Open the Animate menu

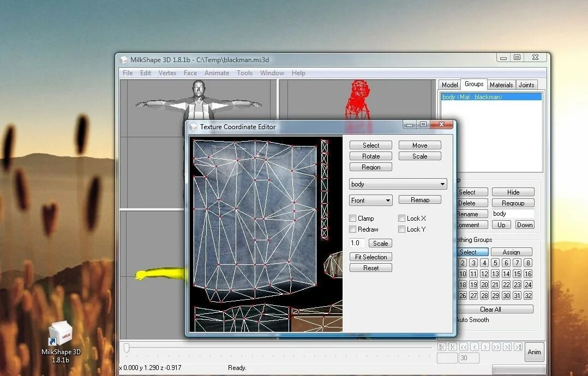(x=217, y=73)
